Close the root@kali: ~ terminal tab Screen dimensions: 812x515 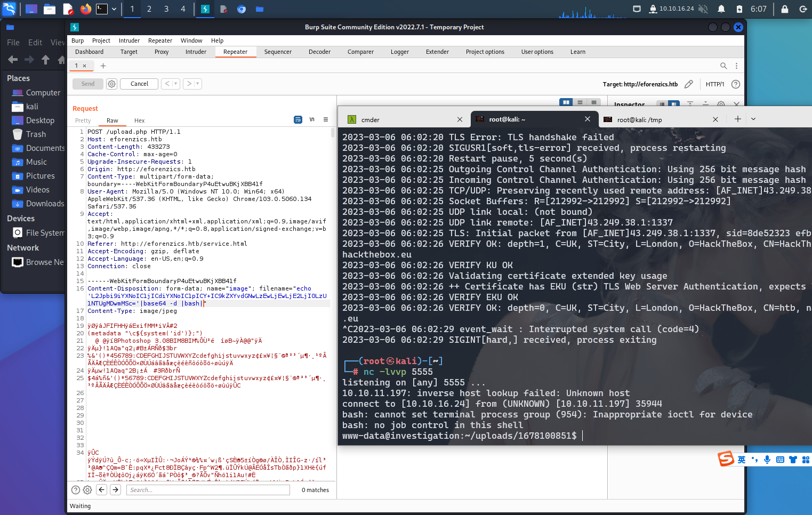588,119
